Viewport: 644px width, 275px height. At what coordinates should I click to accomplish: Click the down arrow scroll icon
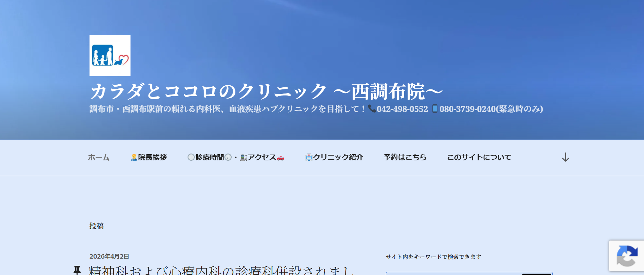click(565, 157)
